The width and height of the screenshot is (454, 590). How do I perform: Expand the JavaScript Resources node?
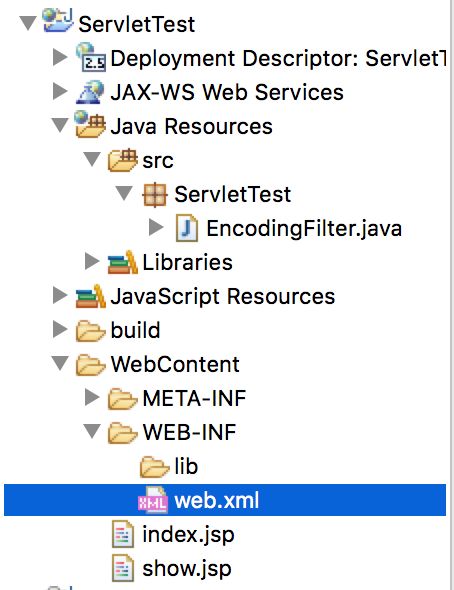coord(60,295)
